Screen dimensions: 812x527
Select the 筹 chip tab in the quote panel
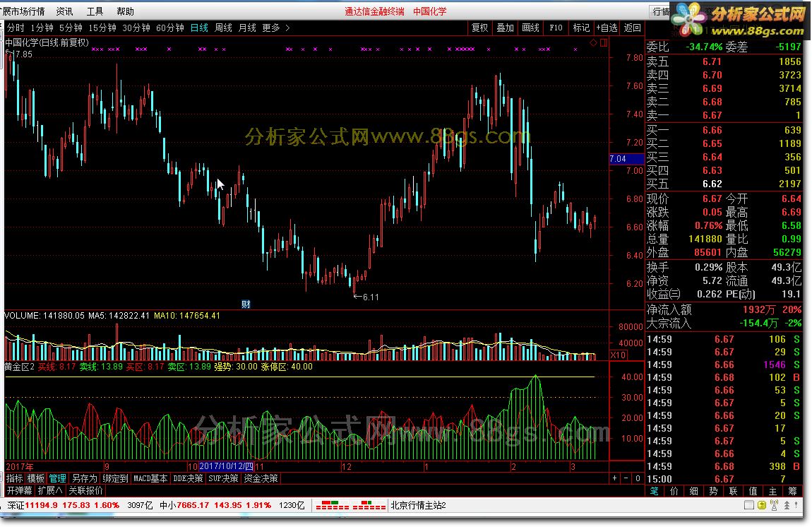click(792, 491)
